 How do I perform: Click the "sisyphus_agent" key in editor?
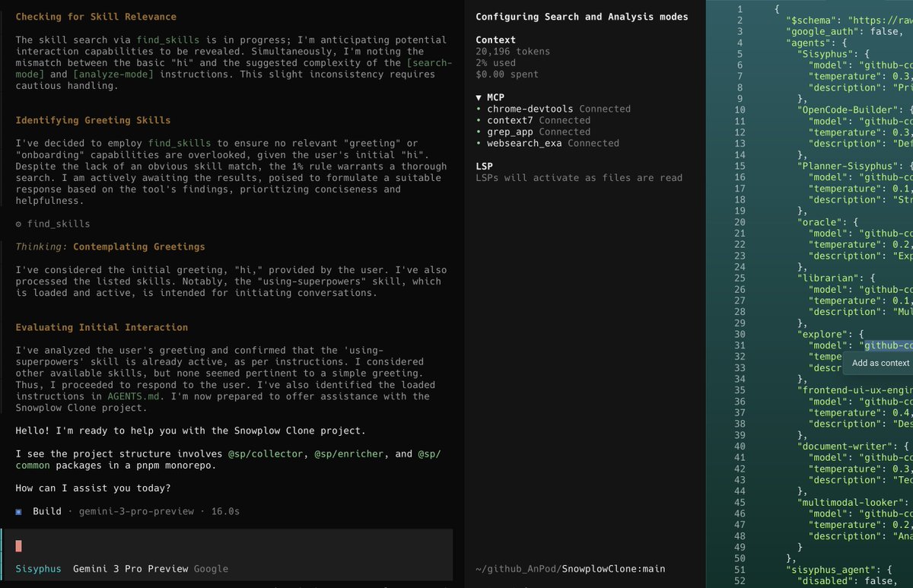coord(831,570)
